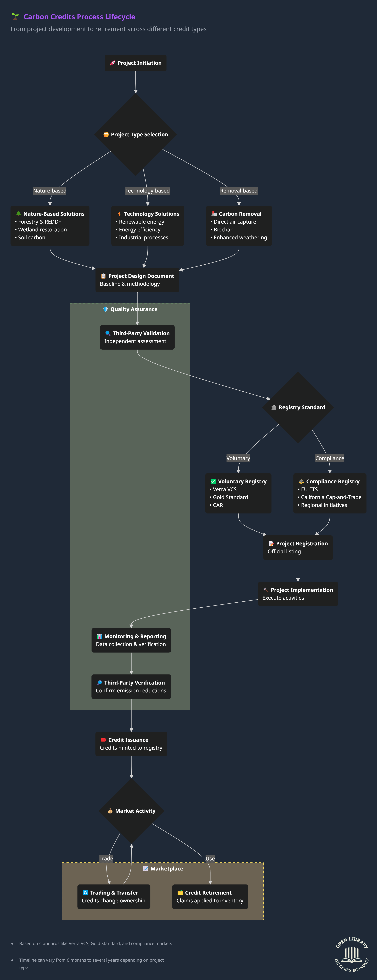
Task: Open the Project Design Document node
Action: pyautogui.click(x=137, y=280)
